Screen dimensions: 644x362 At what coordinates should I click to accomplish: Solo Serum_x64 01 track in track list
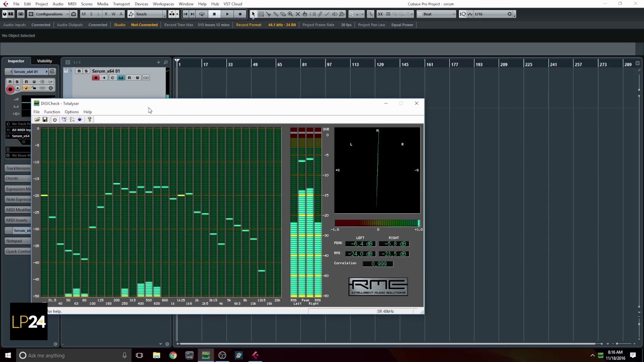86,71
